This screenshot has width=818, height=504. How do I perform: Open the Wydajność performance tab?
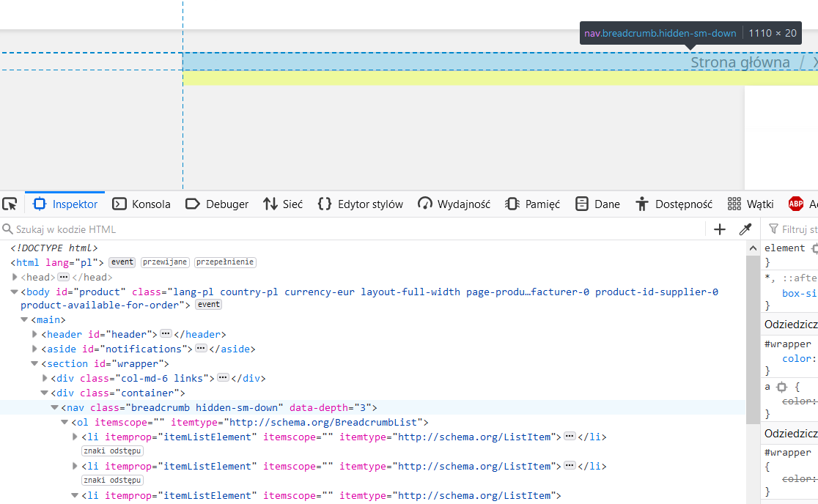[x=454, y=204]
